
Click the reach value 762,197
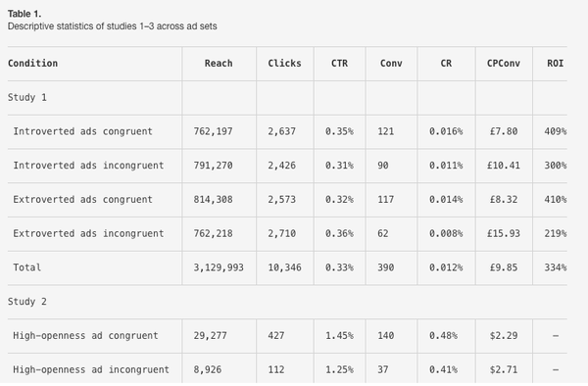213,131
